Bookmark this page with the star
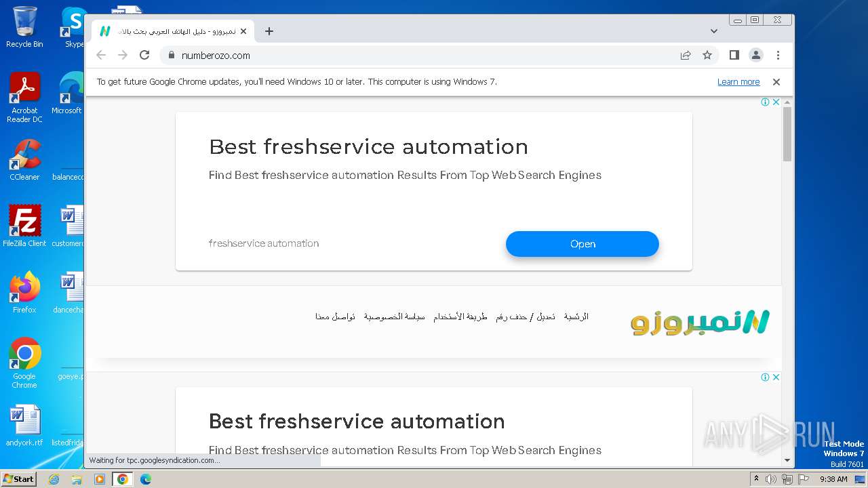 tap(707, 55)
